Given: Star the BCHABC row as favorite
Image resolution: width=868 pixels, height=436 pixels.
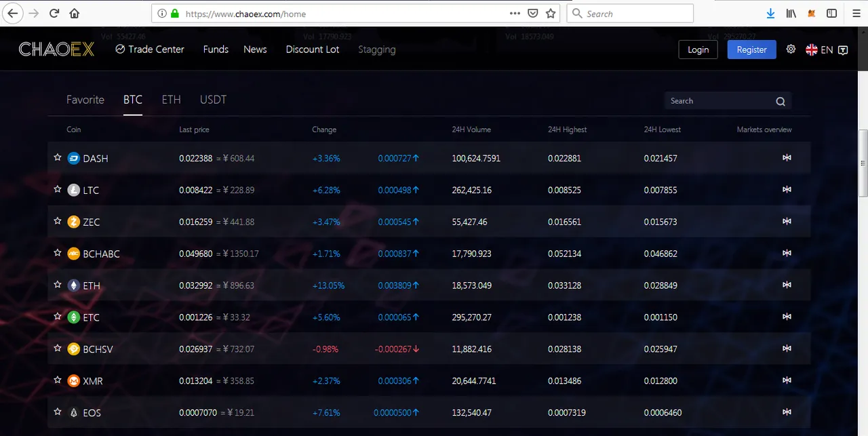Looking at the screenshot, I should pos(58,253).
